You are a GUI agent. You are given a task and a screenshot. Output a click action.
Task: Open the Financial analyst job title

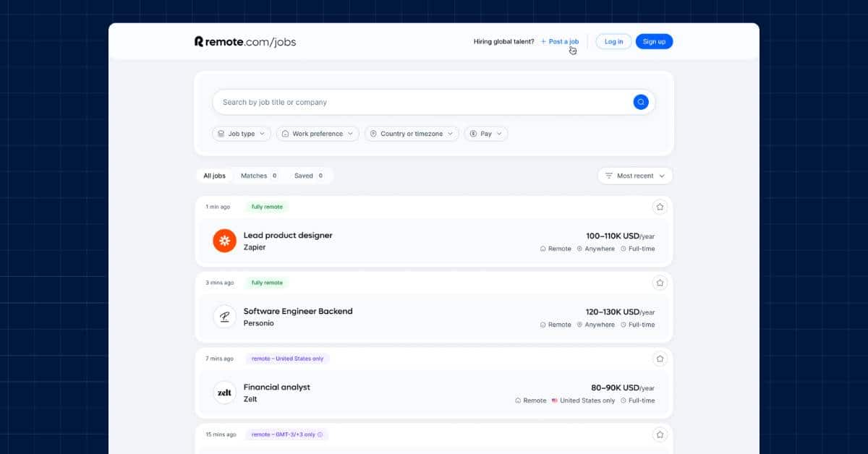point(277,387)
